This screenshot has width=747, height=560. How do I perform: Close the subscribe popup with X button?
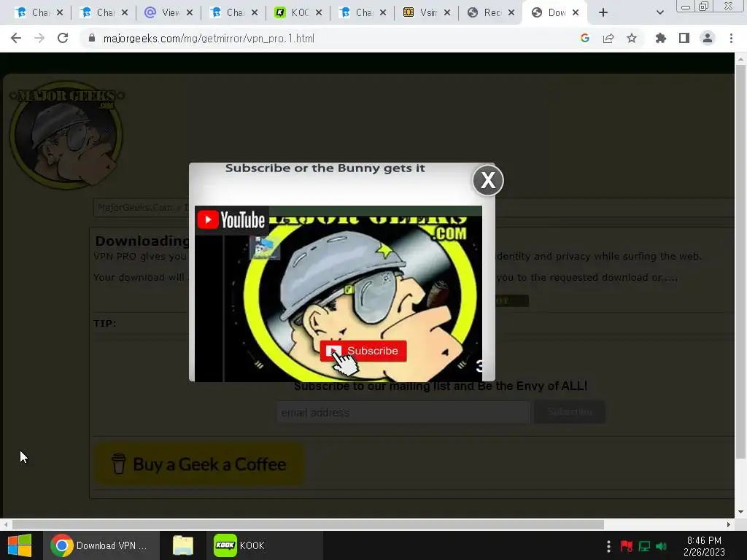point(488,181)
